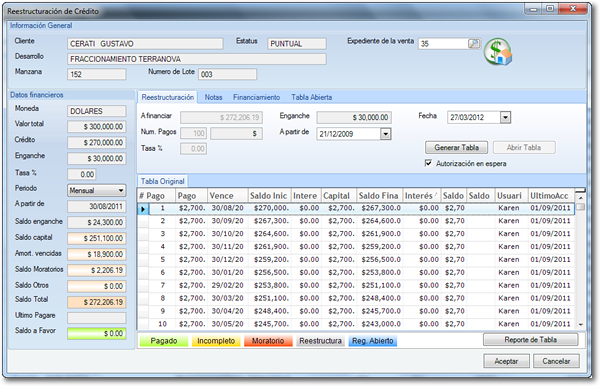Click the Aceptar button
This screenshot has width=600, height=386.
point(506,361)
